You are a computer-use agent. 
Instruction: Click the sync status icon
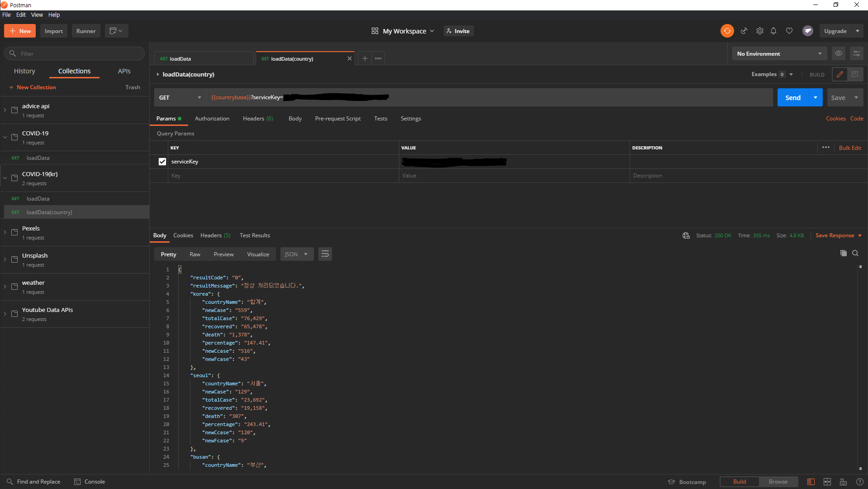[x=727, y=31]
